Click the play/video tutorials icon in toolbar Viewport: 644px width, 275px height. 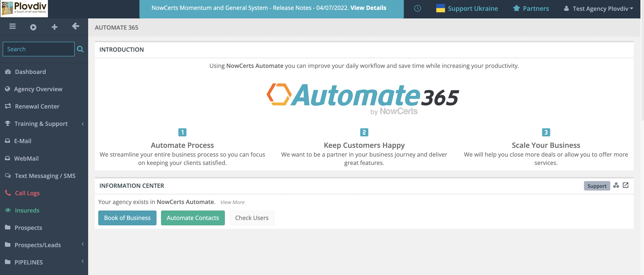click(x=34, y=27)
